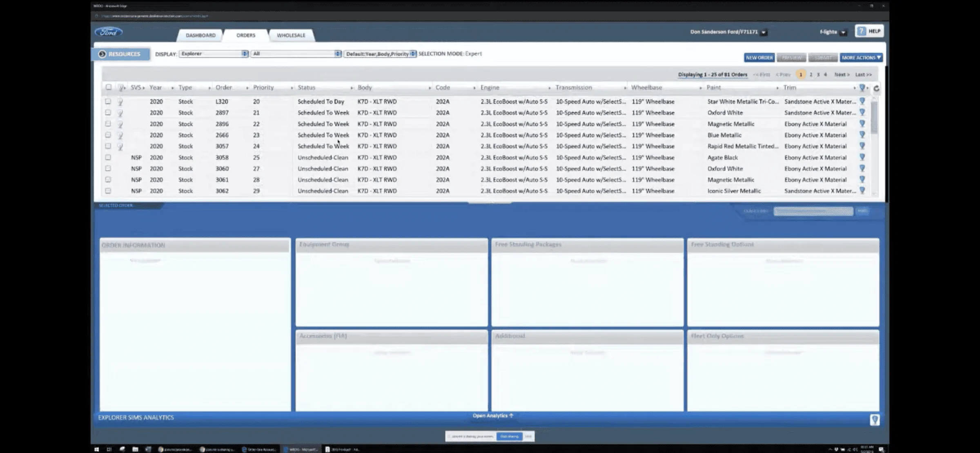This screenshot has height=453, width=980.
Task: Check the box for order 3058
Action: (108, 157)
